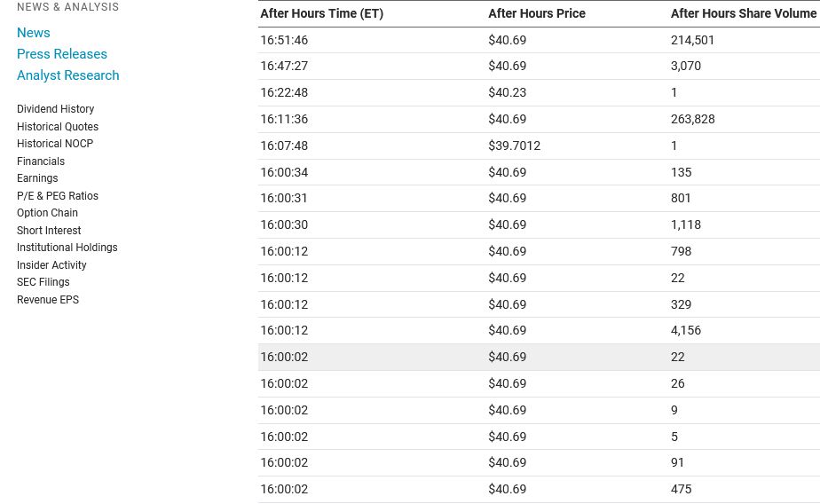820x504 pixels.
Task: Open P/E & PEG Ratios
Action: [58, 196]
